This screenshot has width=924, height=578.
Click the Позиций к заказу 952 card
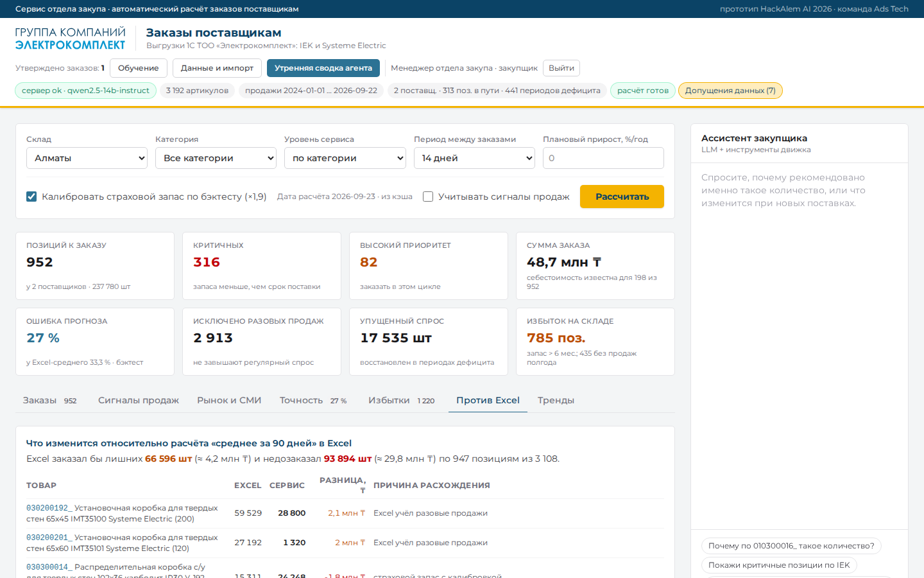(x=95, y=266)
